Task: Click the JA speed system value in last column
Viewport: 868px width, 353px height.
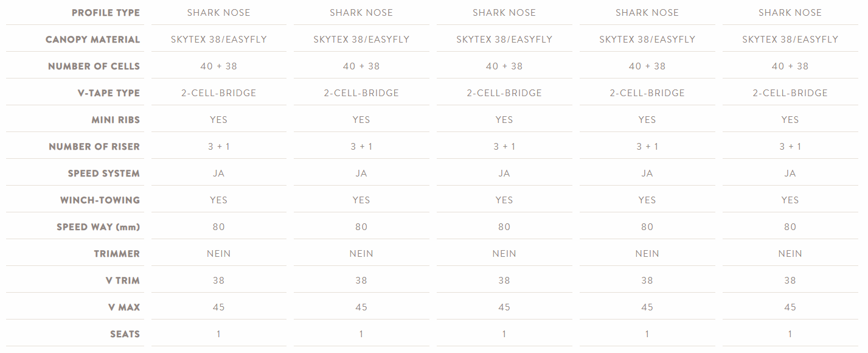Action: tap(790, 173)
